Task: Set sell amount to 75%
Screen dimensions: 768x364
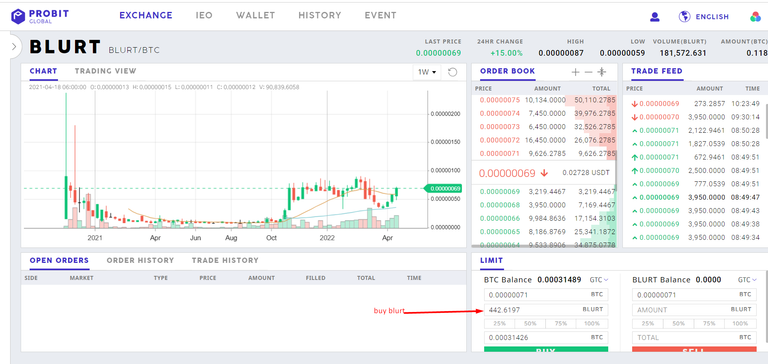Action: pyautogui.click(x=710, y=324)
